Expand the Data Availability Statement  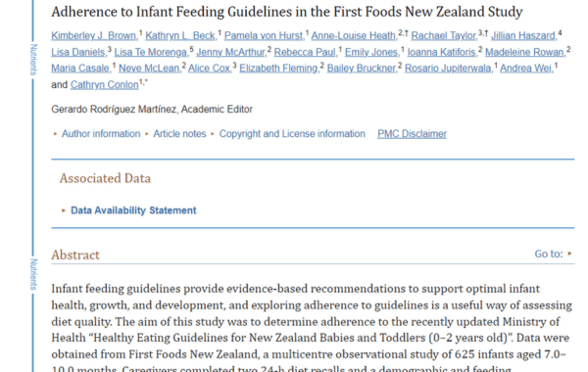tap(133, 210)
